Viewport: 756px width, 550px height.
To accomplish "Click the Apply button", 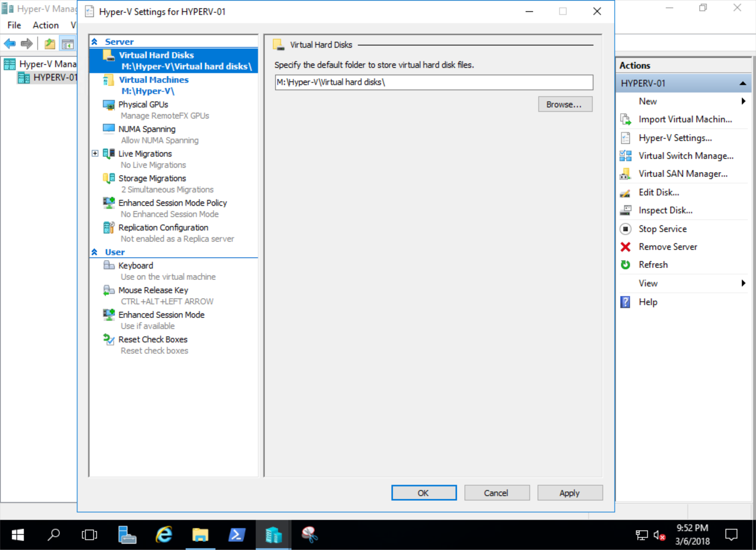I will [570, 493].
